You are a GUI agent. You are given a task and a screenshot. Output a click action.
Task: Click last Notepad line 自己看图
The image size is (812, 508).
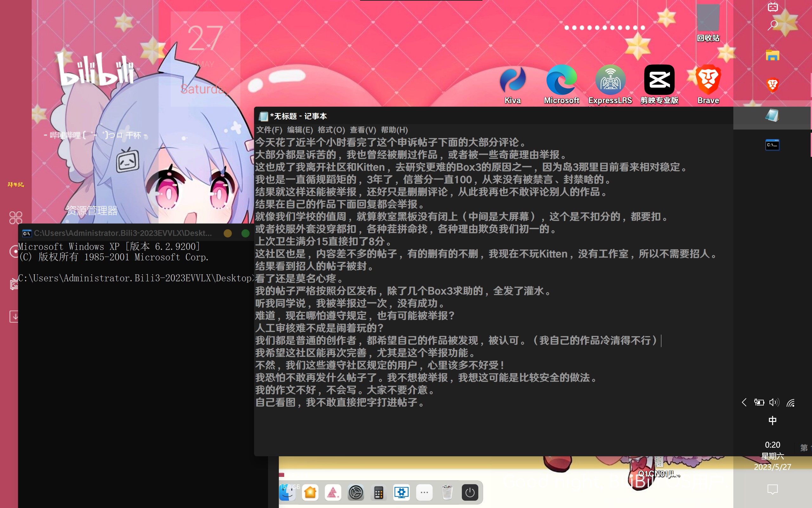pos(340,402)
